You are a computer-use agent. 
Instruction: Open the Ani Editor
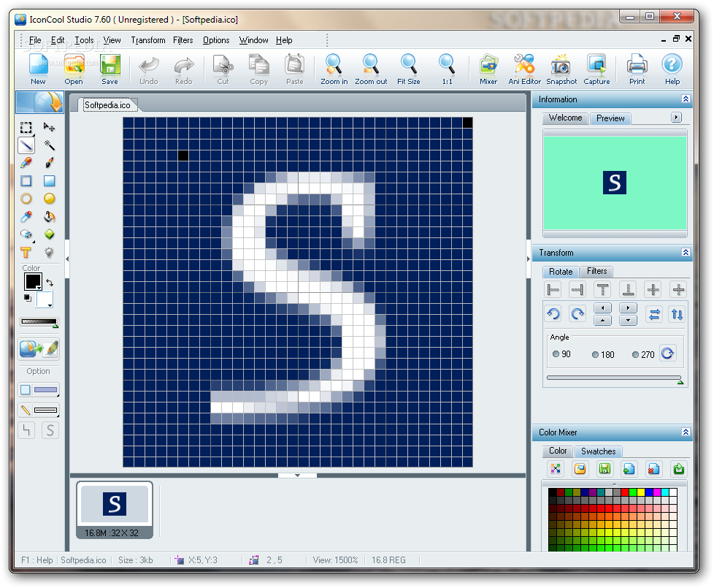[524, 69]
